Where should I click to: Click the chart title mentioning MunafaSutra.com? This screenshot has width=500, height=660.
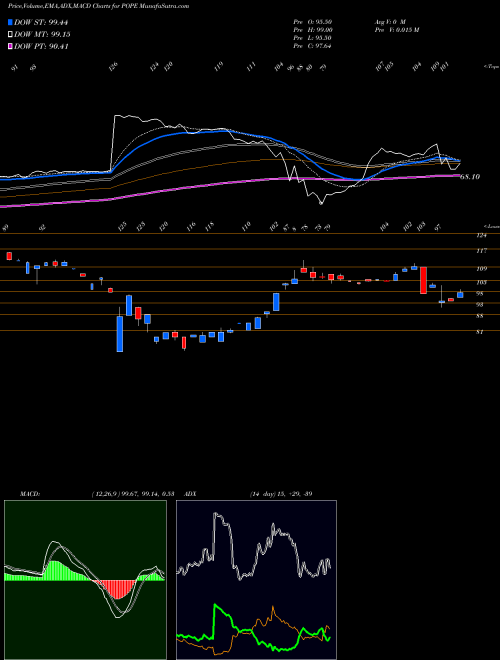point(98,6)
